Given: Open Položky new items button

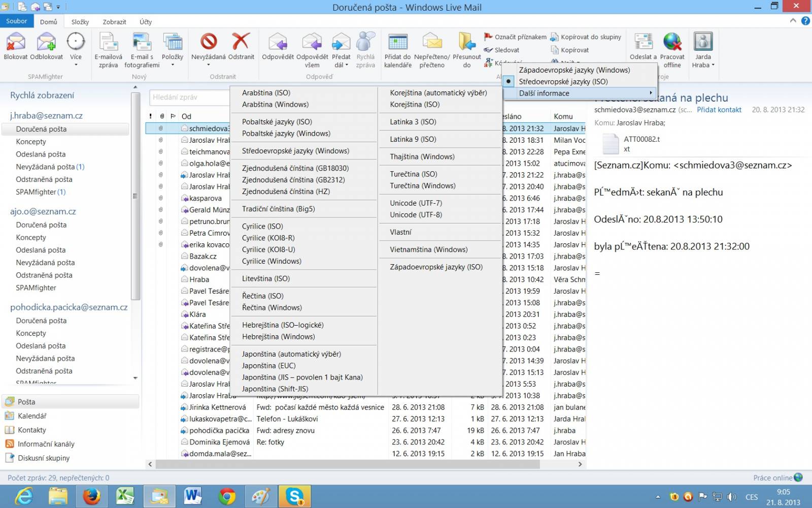Looking at the screenshot, I should click(173, 42).
